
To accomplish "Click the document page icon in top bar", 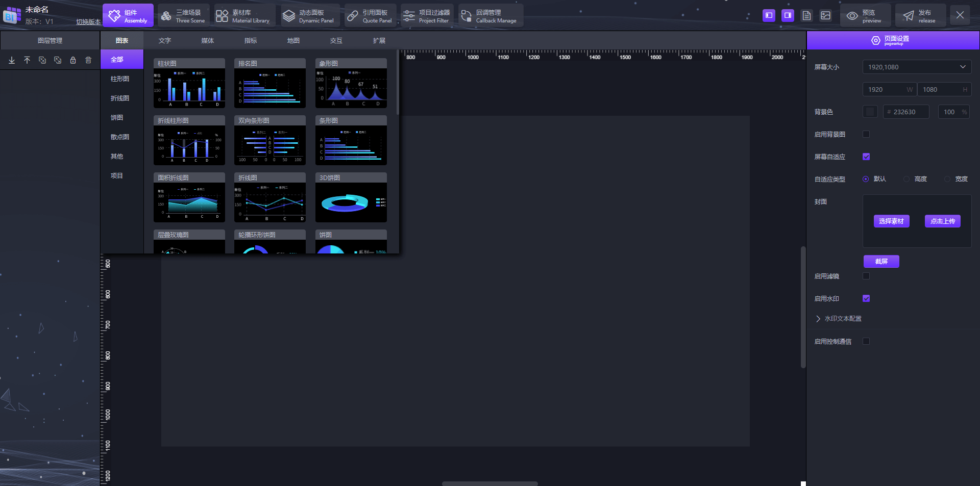I will point(806,15).
